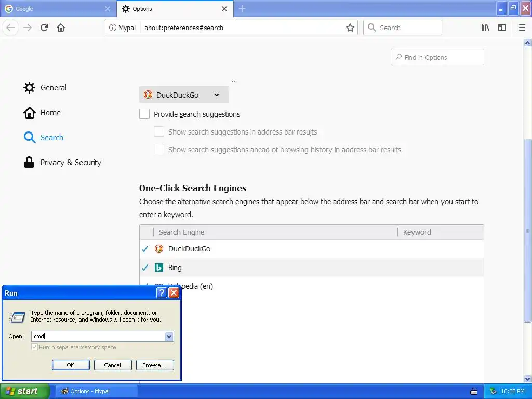Open the Library view
This screenshot has width=532, height=399.
[x=485, y=28]
